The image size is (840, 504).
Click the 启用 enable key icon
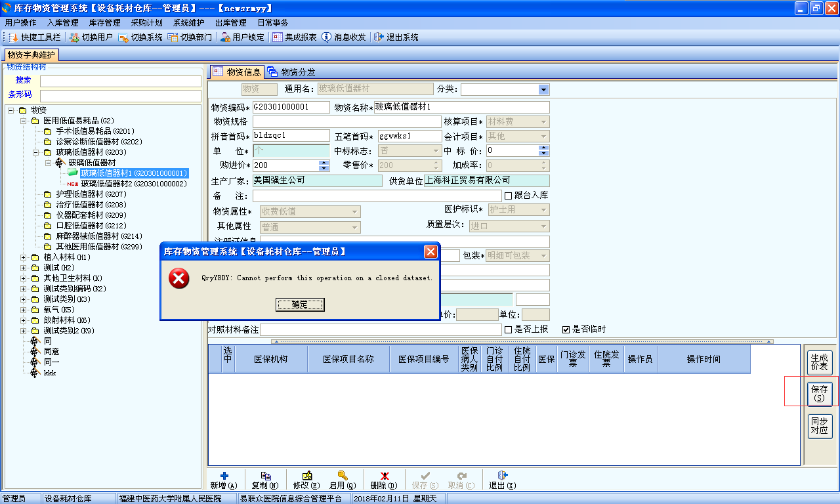pos(343,476)
